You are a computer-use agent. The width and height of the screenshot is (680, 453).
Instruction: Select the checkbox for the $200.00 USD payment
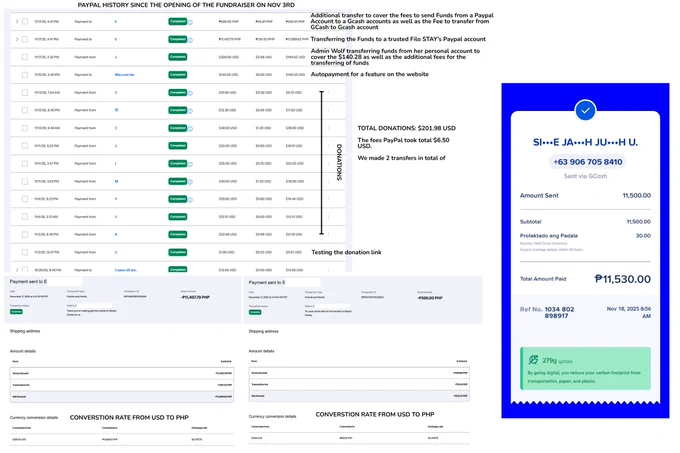(x=25, y=57)
